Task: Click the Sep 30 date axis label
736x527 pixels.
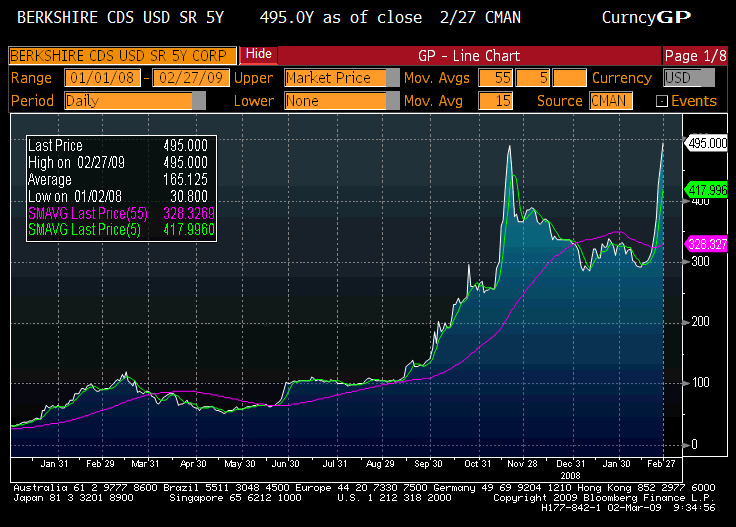Action: click(x=428, y=464)
